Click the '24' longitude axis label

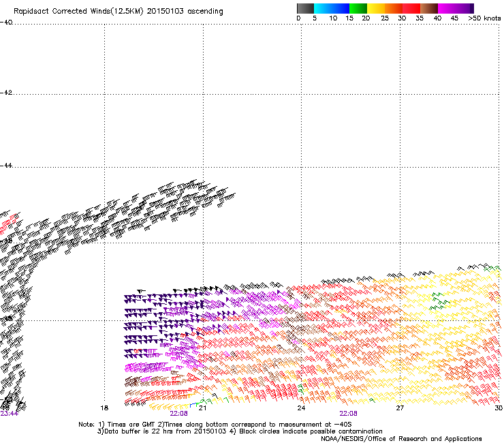coord(301,408)
